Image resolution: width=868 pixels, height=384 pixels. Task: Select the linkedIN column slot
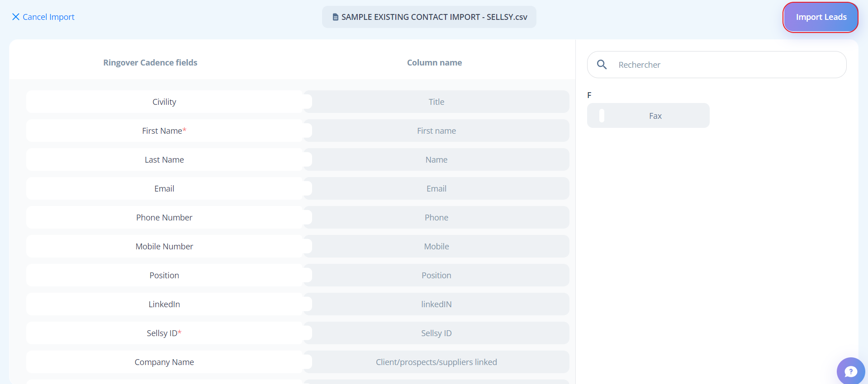pyautogui.click(x=436, y=304)
